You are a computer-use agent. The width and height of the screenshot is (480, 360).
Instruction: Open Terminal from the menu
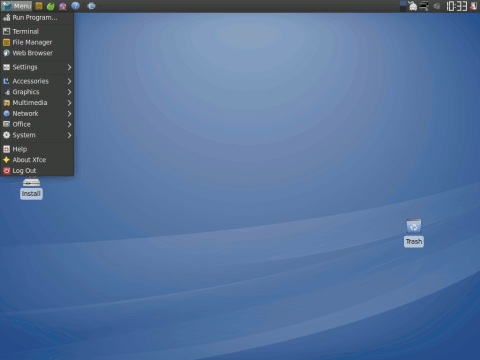point(37,31)
